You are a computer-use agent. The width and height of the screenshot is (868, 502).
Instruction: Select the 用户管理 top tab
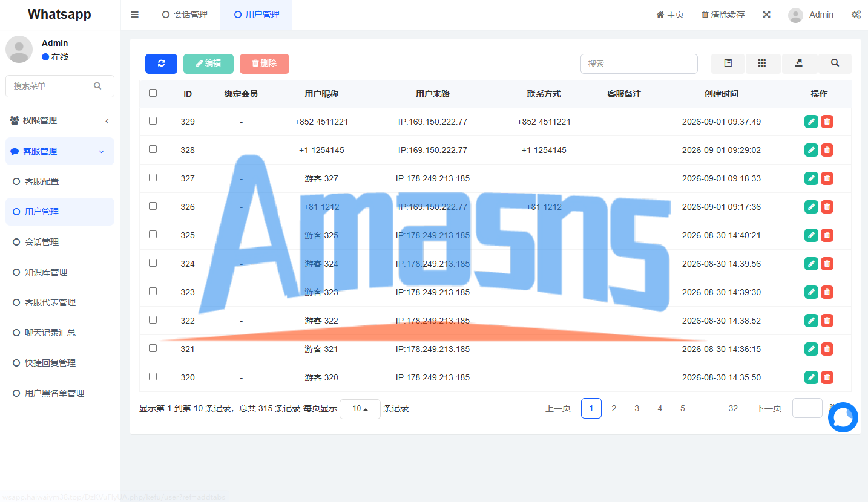257,15
